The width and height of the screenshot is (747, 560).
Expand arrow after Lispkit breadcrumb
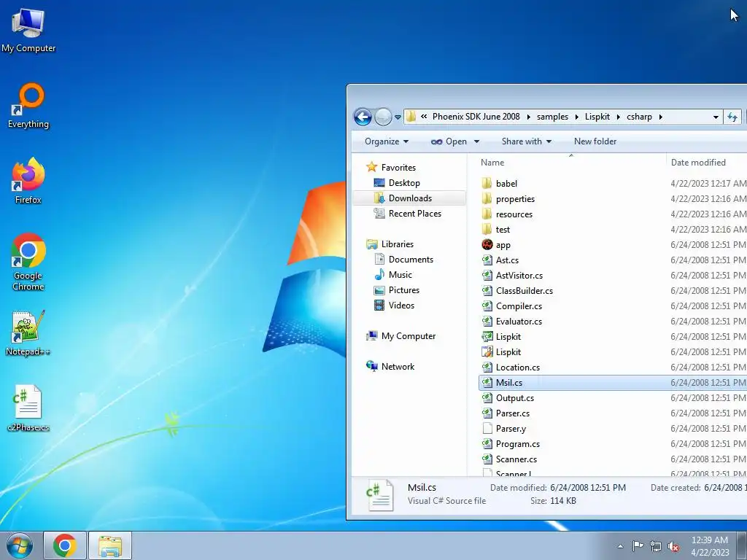coord(619,117)
